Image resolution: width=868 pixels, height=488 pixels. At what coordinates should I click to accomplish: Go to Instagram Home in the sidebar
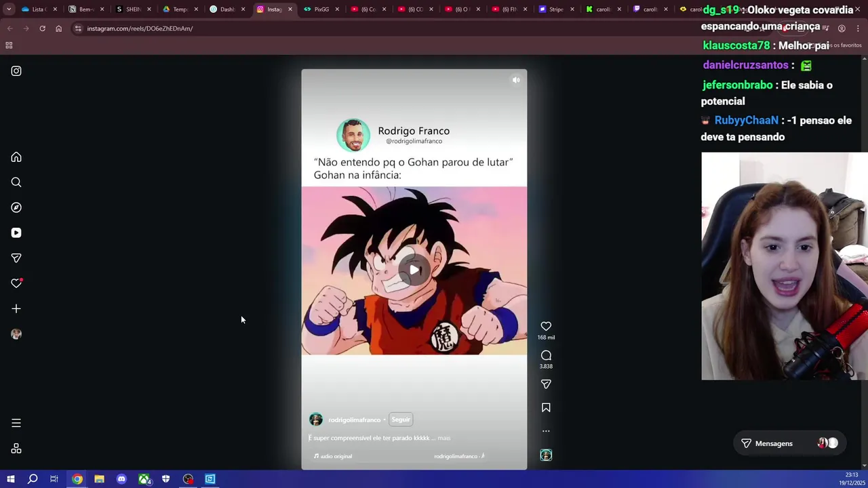[16, 157]
